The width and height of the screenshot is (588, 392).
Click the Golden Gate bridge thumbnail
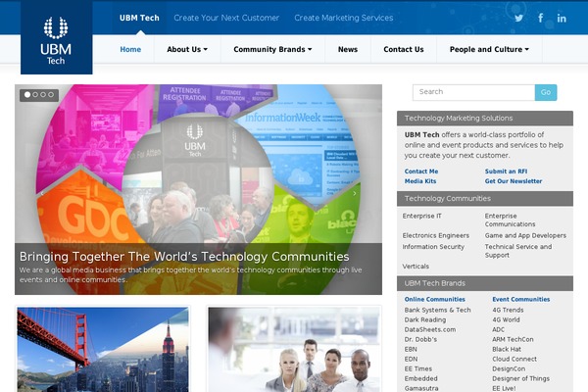click(103, 349)
